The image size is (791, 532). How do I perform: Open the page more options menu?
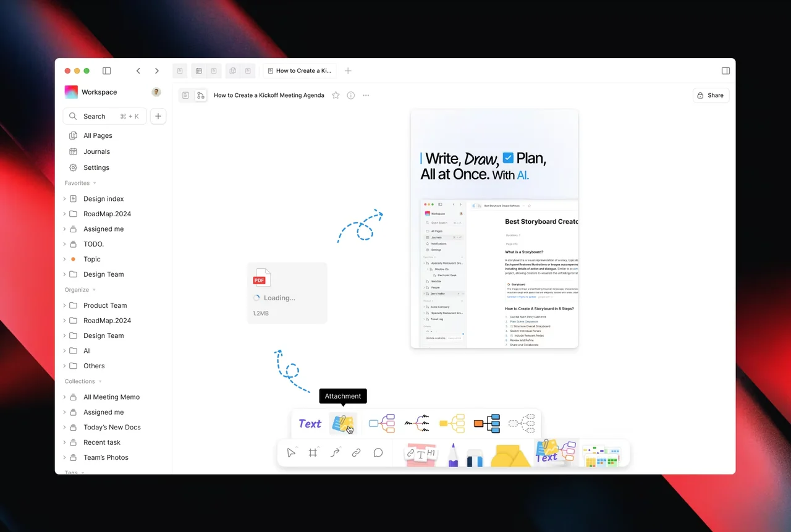pyautogui.click(x=366, y=95)
